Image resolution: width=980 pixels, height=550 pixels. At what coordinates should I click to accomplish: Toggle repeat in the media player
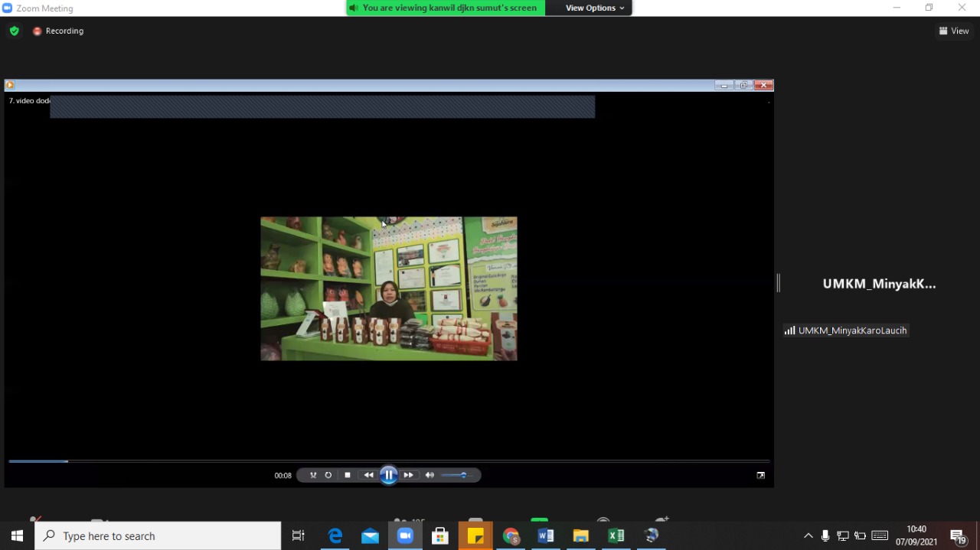click(x=328, y=475)
